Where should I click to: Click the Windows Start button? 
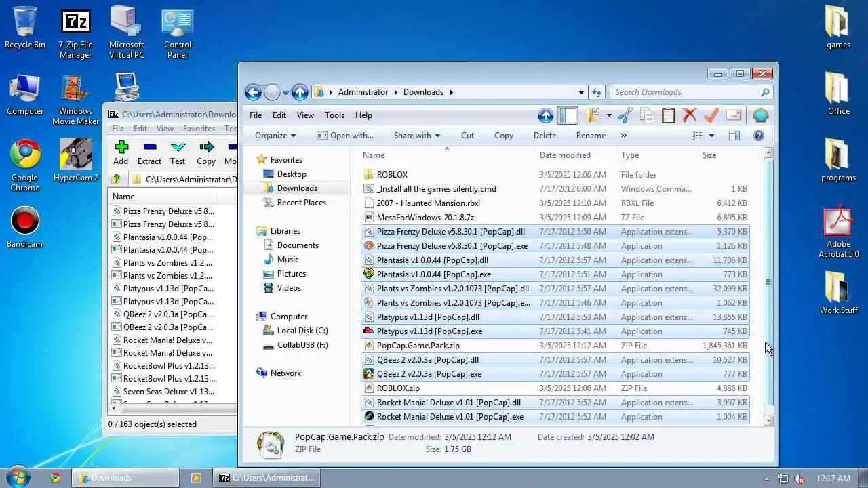[x=18, y=476]
